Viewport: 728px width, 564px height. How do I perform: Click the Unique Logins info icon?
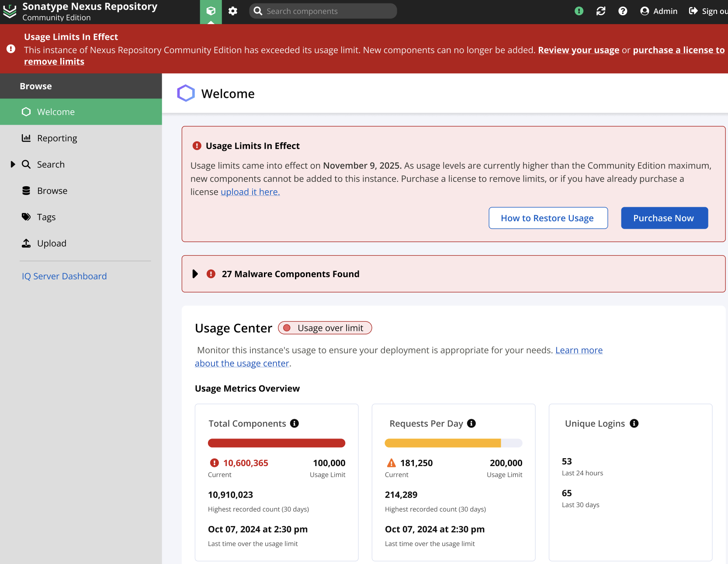(x=634, y=423)
